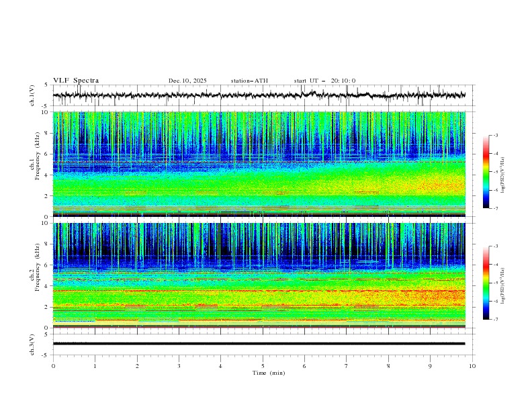The width and height of the screenshot is (532, 411).
Task: Click time axis tick label "0"
Action: [x=53, y=366]
